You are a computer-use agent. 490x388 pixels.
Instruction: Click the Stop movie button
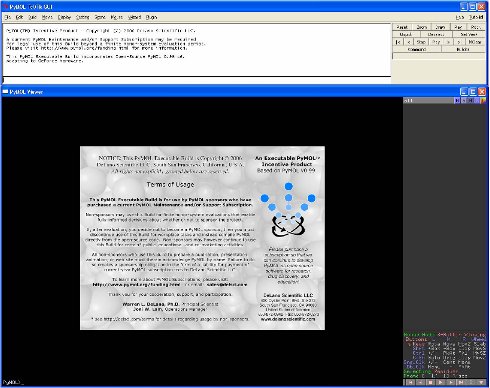(421, 42)
